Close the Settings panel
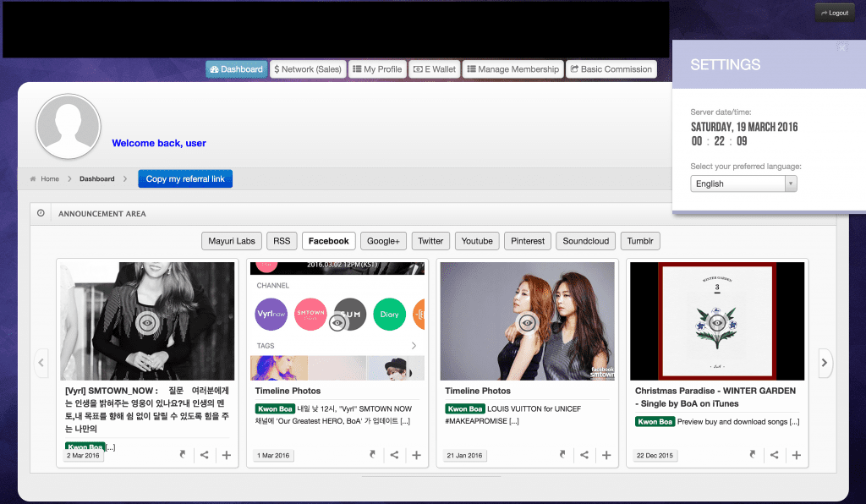Viewport: 866px width, 504px height. 842,47
